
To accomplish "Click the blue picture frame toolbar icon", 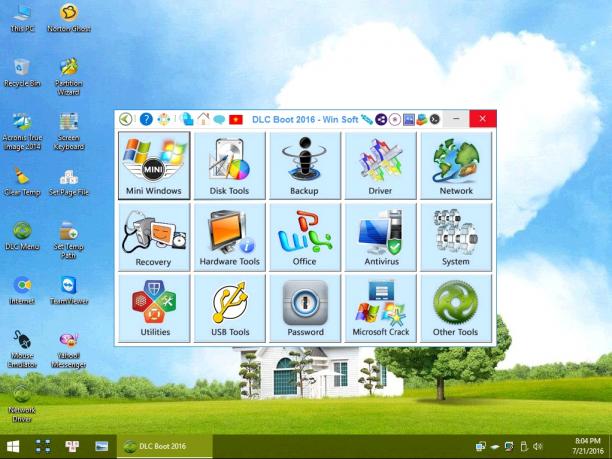I will tap(409, 119).
